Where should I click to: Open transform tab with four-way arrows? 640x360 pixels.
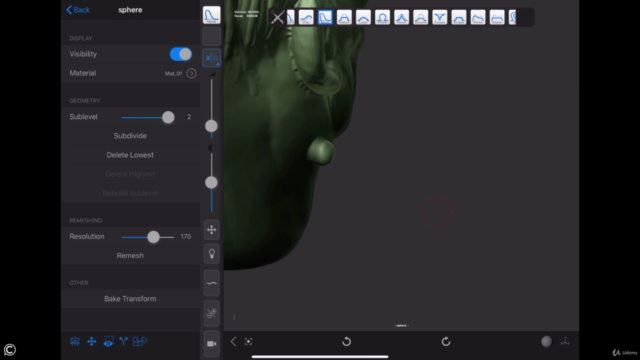(91, 342)
